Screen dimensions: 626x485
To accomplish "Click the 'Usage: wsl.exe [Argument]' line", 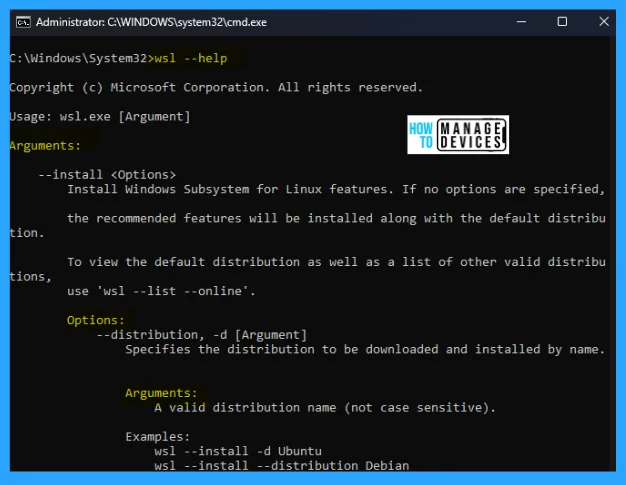I will pos(100,117).
